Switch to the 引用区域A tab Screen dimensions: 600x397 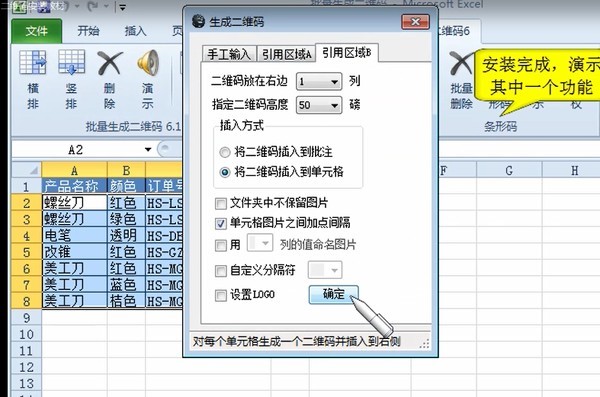click(286, 54)
